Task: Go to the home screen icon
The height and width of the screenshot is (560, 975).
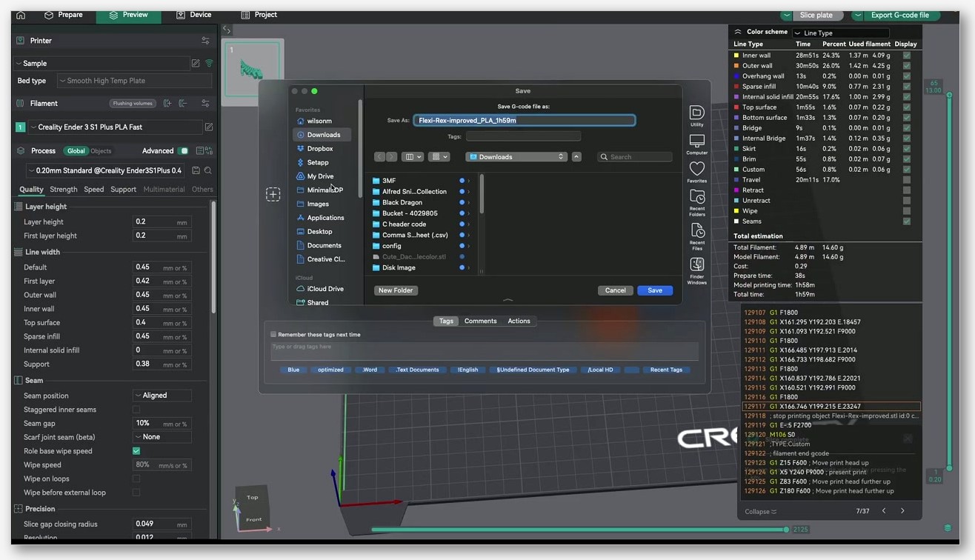Action: [x=21, y=15]
